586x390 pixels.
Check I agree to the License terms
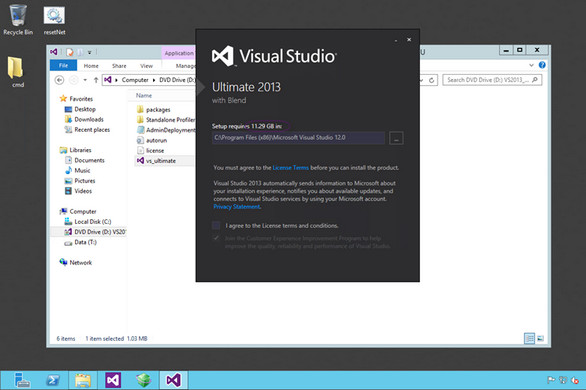tap(216, 225)
